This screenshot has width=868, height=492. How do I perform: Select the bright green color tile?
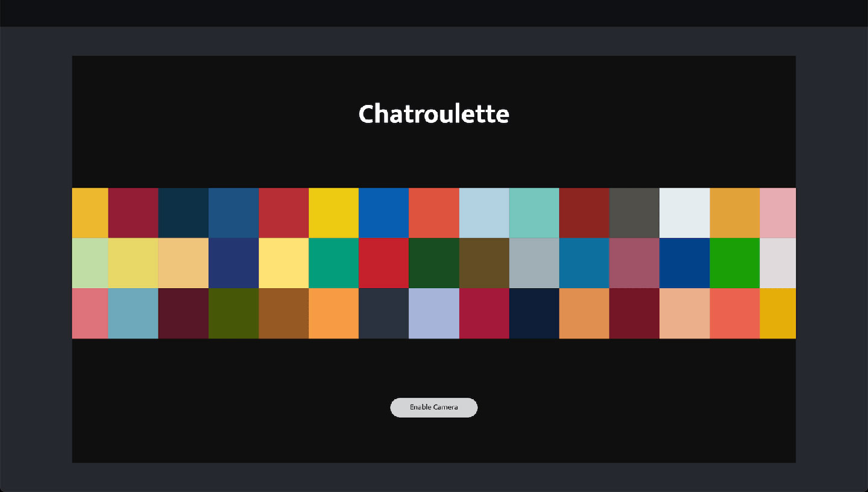(734, 263)
